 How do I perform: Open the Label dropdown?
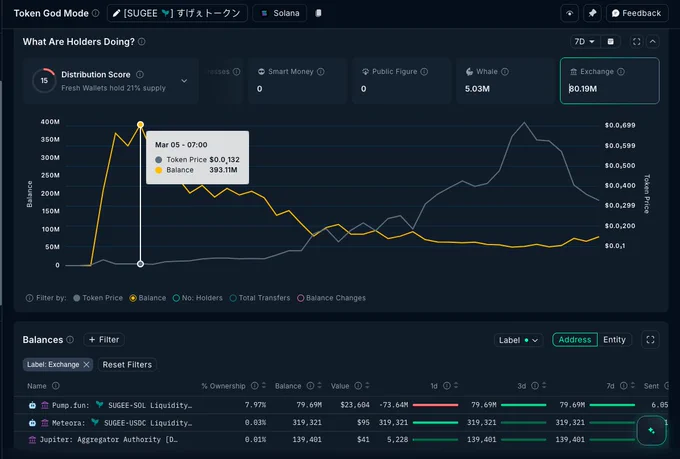pos(518,340)
